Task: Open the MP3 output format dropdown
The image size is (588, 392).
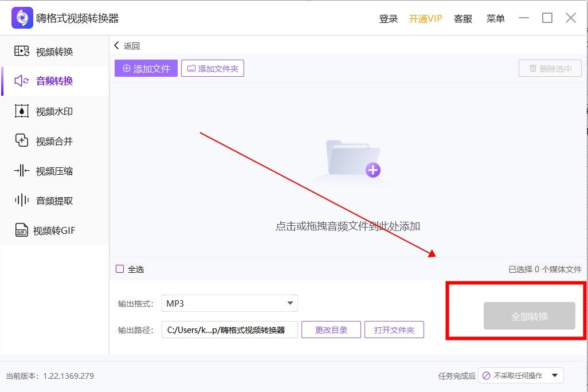Action: click(229, 303)
